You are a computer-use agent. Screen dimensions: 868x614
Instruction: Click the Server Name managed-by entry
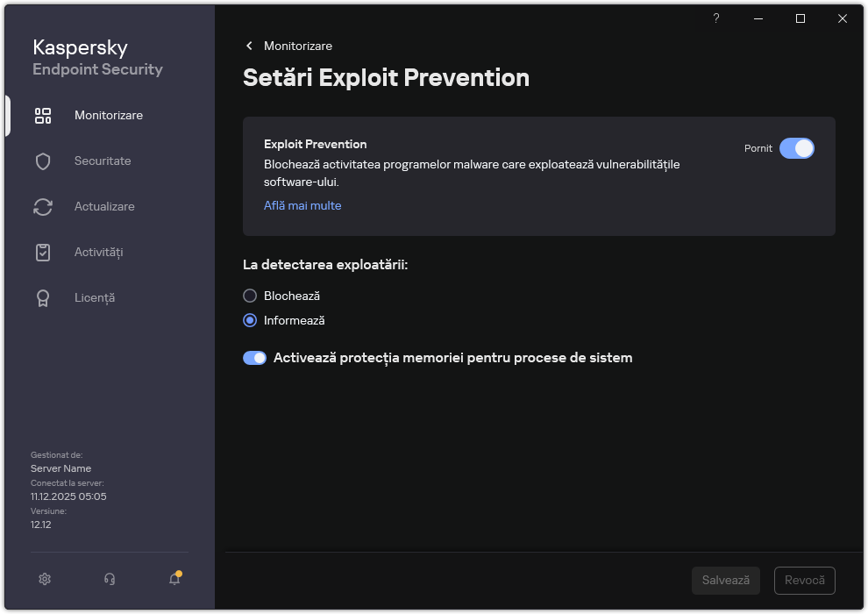[60, 468]
